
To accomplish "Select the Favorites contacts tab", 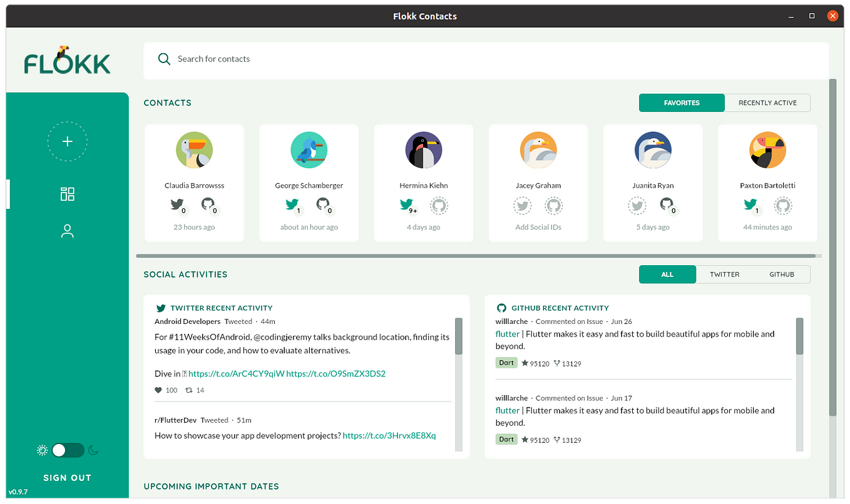I will pos(682,103).
